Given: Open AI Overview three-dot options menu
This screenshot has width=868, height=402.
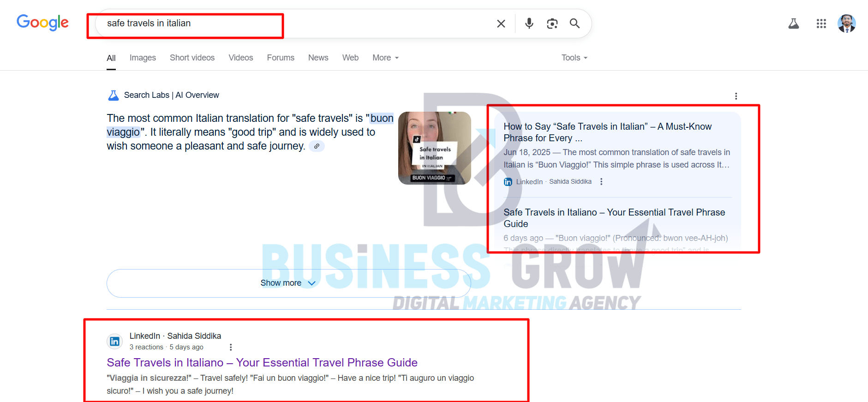Looking at the screenshot, I should [x=736, y=96].
